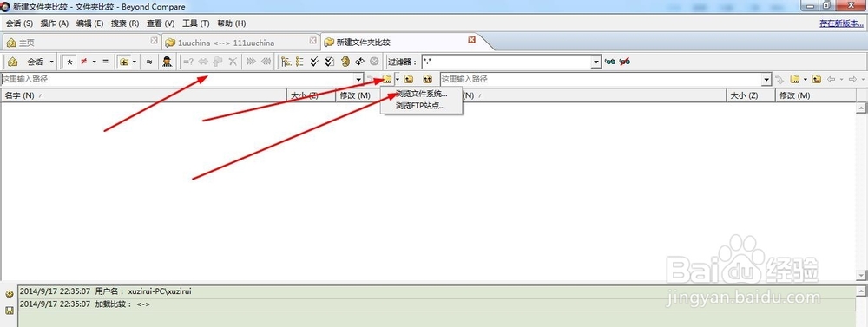This screenshot has height=327, width=868.
Task: Click the referee Rules icon
Action: (167, 62)
